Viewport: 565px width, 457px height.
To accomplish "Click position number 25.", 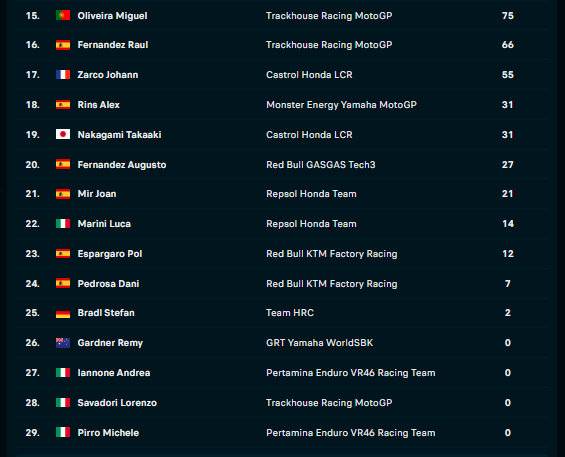I will click(x=32, y=313).
